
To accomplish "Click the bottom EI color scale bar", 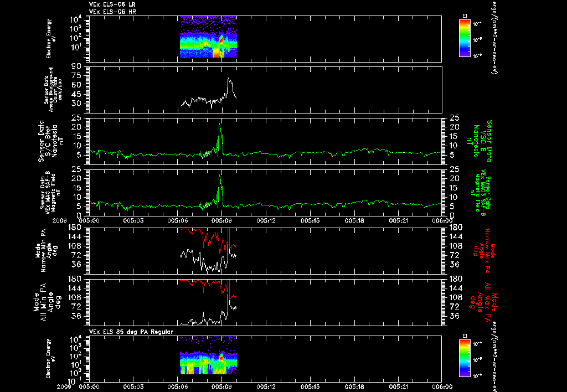I will click(465, 358).
